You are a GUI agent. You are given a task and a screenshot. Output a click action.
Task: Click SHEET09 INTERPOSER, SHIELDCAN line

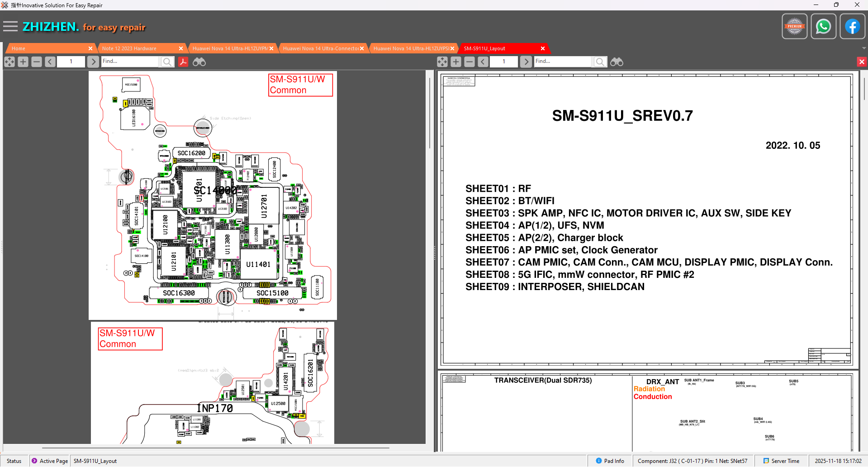[555, 287]
